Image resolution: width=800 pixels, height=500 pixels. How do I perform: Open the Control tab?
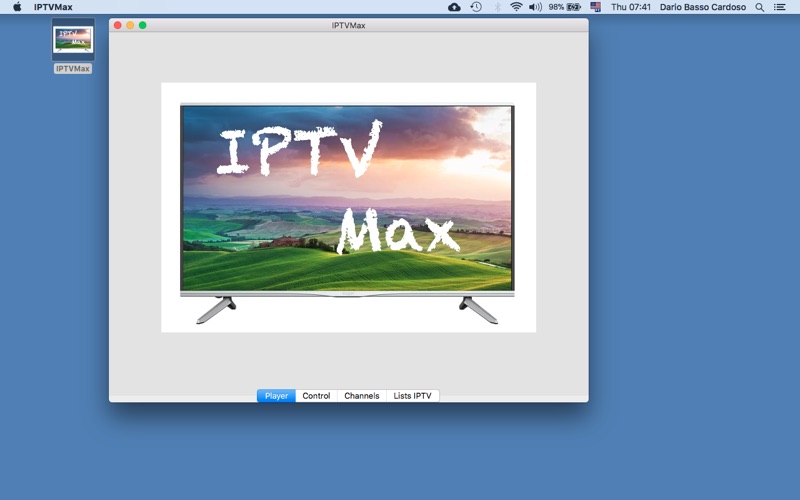[x=316, y=396]
